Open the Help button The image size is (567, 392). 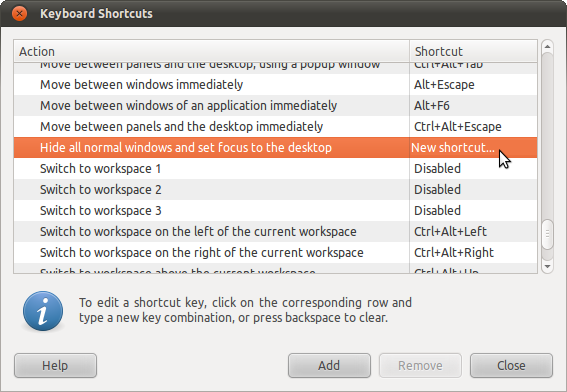[55, 365]
